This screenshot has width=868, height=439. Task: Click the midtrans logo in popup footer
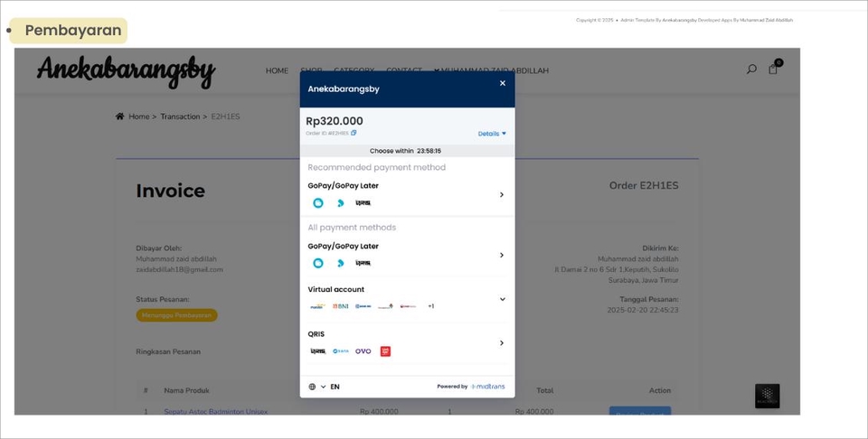coord(487,387)
